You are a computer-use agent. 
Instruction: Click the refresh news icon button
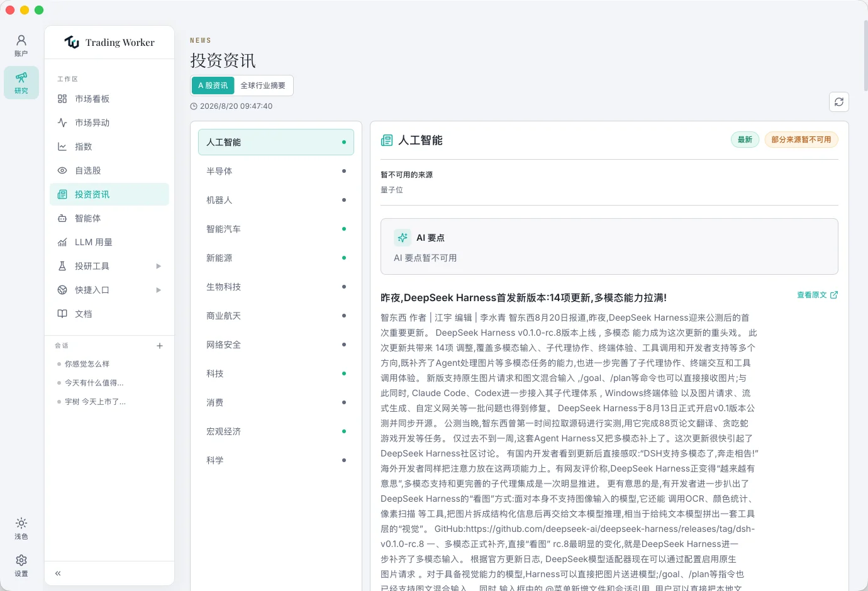(x=839, y=102)
